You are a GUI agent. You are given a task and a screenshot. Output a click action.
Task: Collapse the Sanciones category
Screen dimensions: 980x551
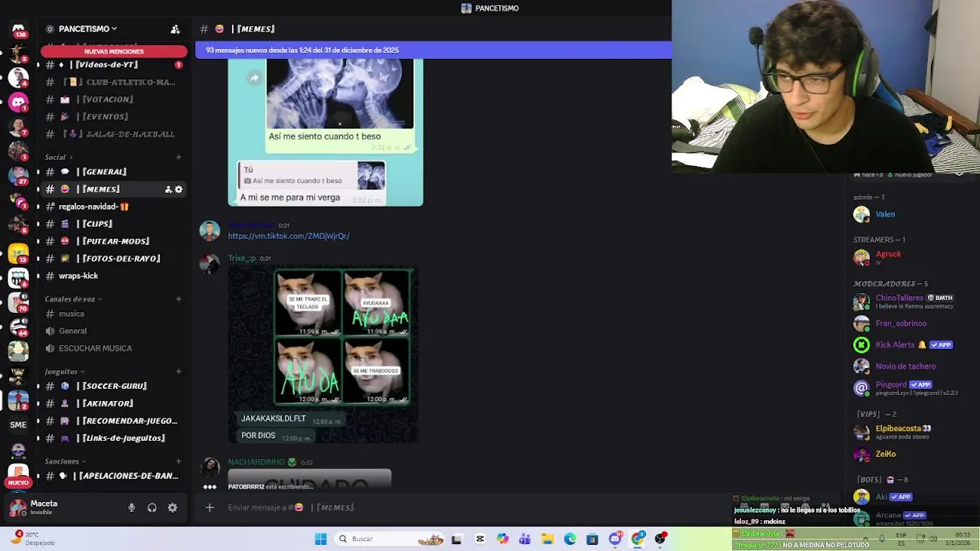coord(65,461)
